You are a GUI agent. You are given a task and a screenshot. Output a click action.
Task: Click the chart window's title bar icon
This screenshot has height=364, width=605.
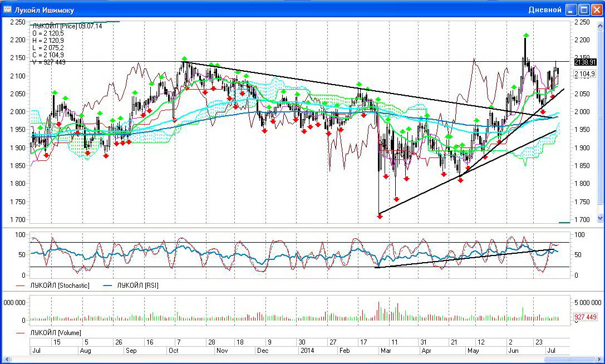click(7, 9)
